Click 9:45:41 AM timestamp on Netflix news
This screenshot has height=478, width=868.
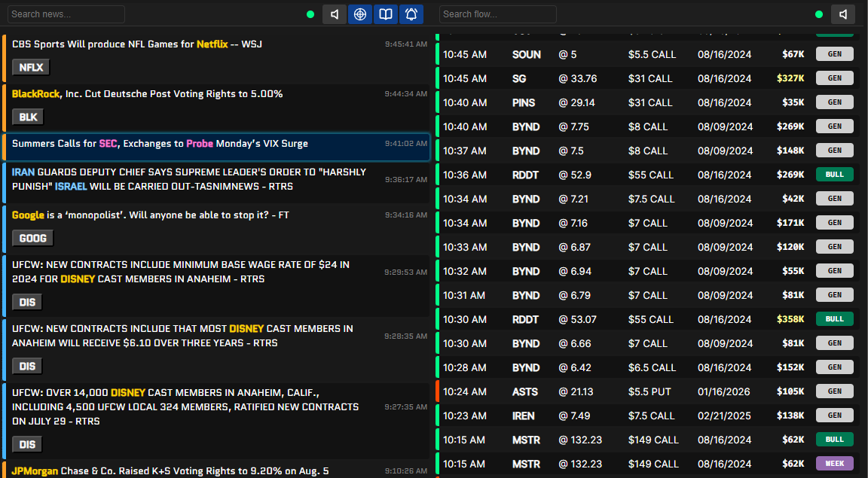[x=406, y=44]
